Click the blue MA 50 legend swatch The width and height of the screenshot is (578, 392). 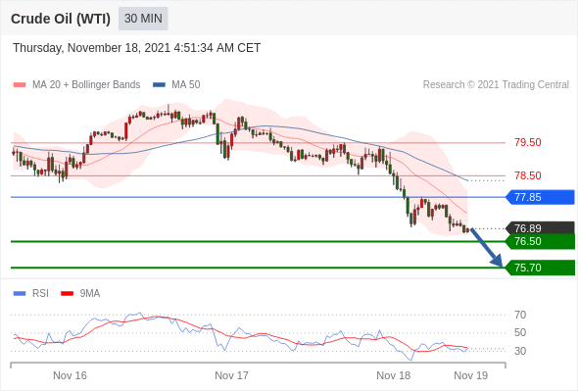click(x=159, y=85)
